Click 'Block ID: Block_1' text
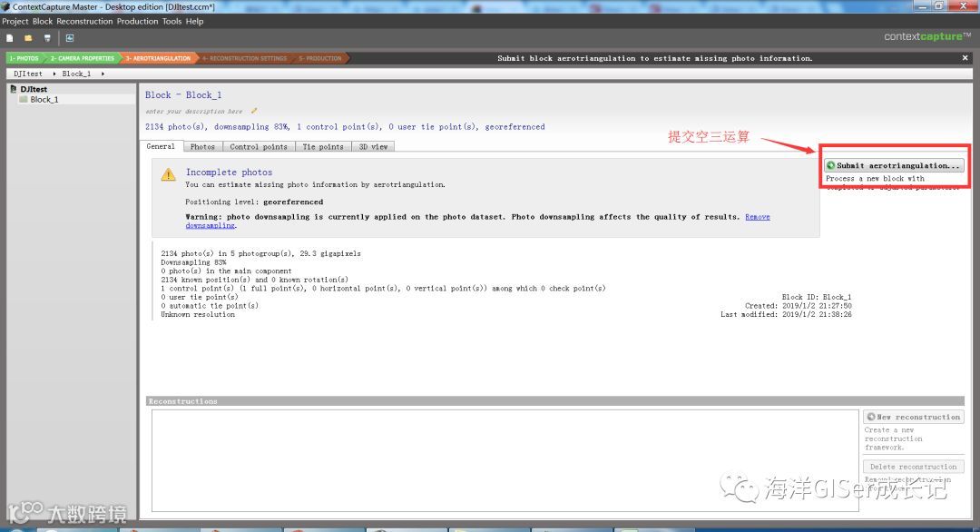Screen dimensions: 980x532 pos(817,297)
